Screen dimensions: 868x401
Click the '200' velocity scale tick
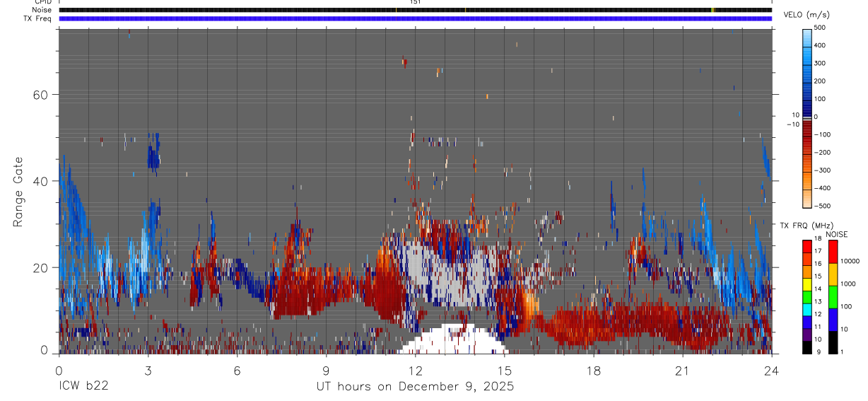pyautogui.click(x=820, y=81)
